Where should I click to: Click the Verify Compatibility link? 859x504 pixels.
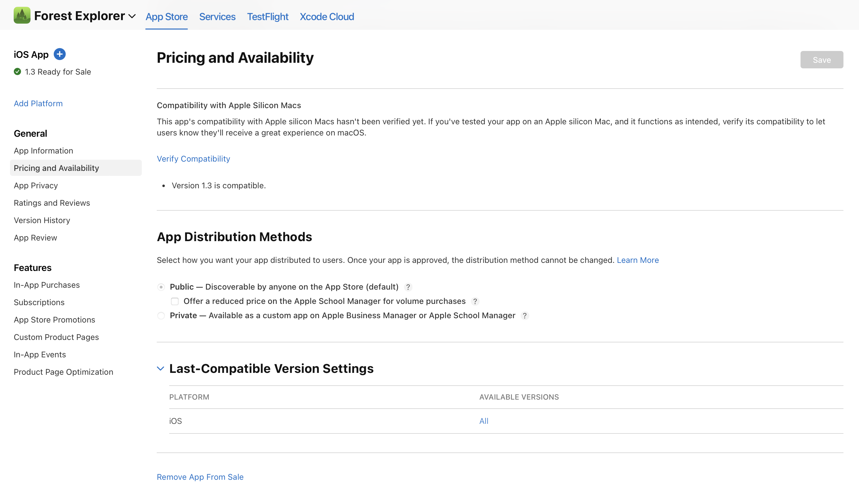click(193, 158)
